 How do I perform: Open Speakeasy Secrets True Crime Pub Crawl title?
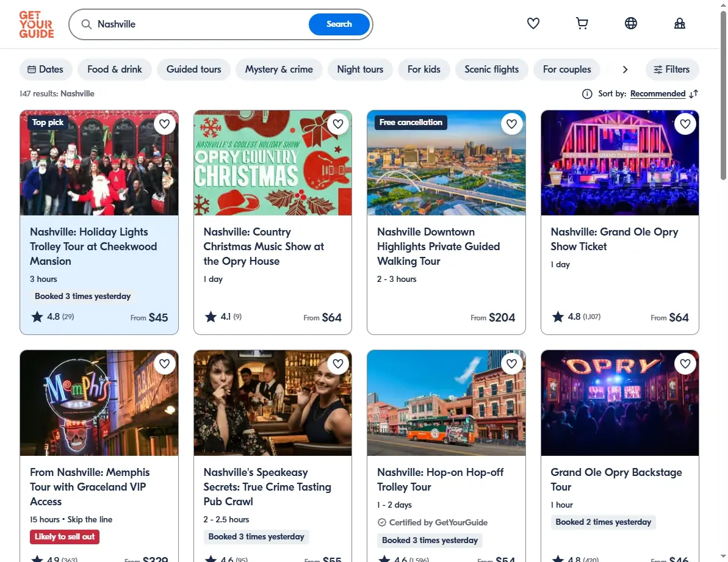(x=267, y=487)
